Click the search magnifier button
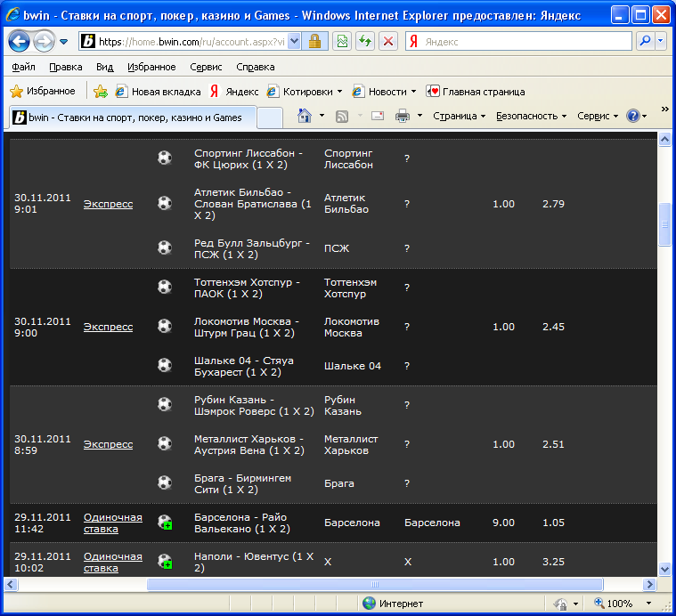The image size is (676, 616). tap(645, 41)
